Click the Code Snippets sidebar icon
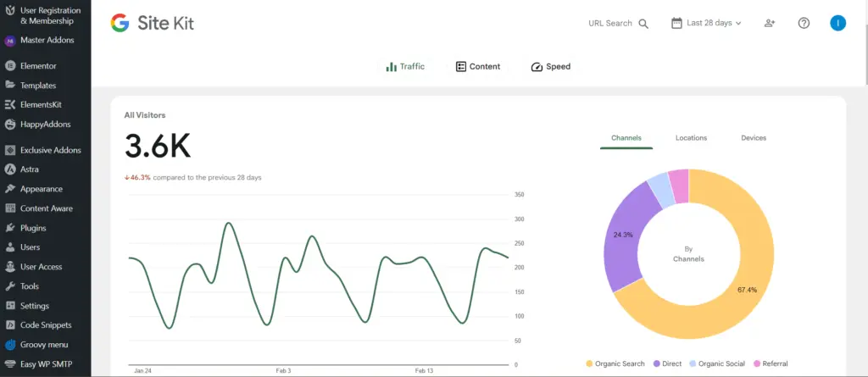This screenshot has height=377, width=868. click(10, 325)
